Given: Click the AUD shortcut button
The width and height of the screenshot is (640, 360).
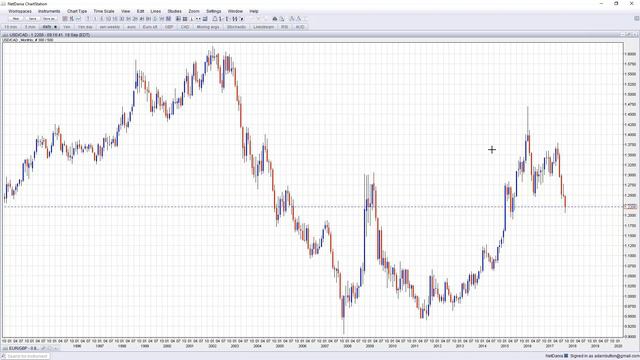Looking at the screenshot, I should (x=300, y=27).
